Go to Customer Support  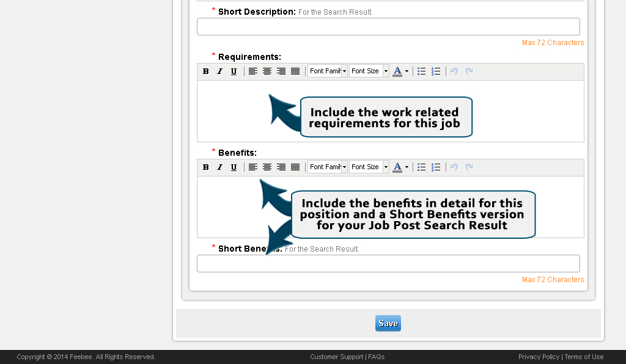(x=336, y=357)
